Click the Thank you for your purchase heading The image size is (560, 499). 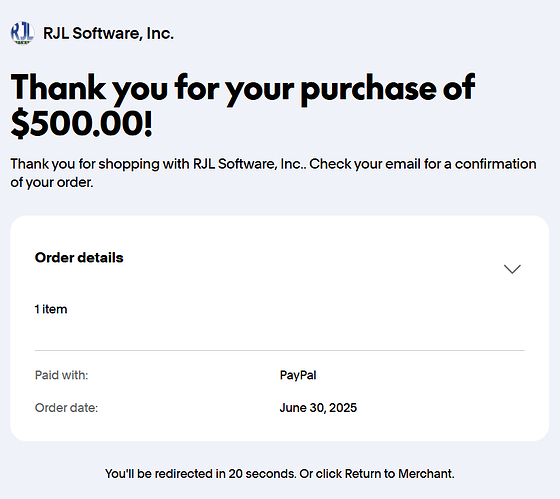click(x=243, y=106)
